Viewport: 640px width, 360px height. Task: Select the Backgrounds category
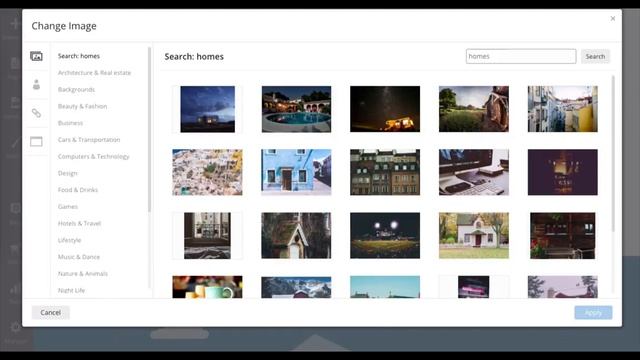76,89
